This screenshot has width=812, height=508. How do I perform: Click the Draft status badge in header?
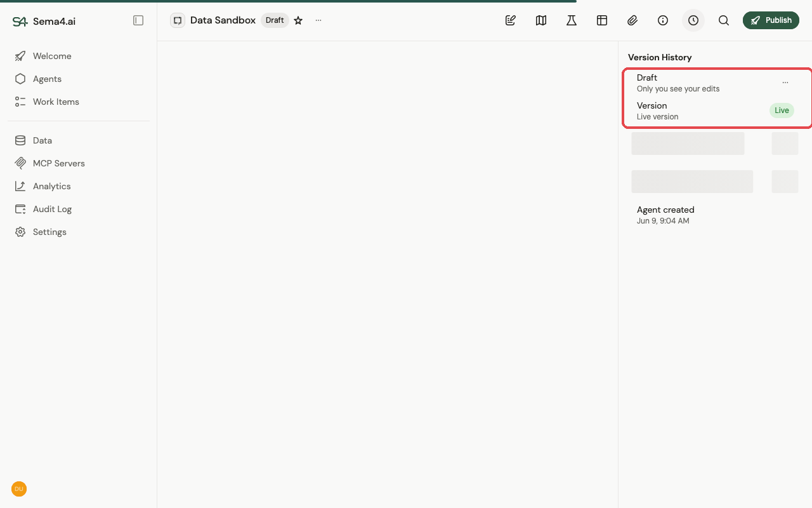[275, 20]
